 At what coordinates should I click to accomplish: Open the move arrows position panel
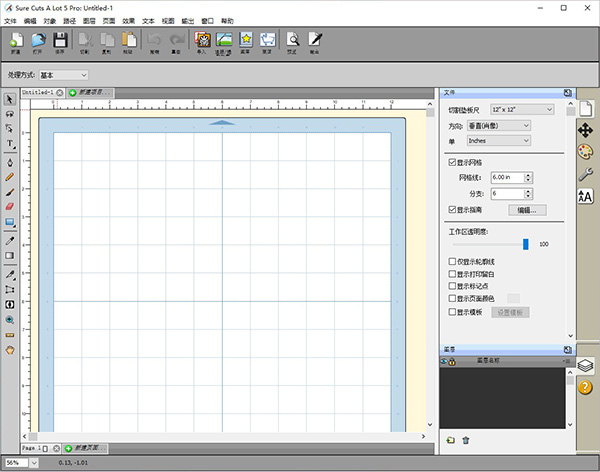[x=585, y=130]
